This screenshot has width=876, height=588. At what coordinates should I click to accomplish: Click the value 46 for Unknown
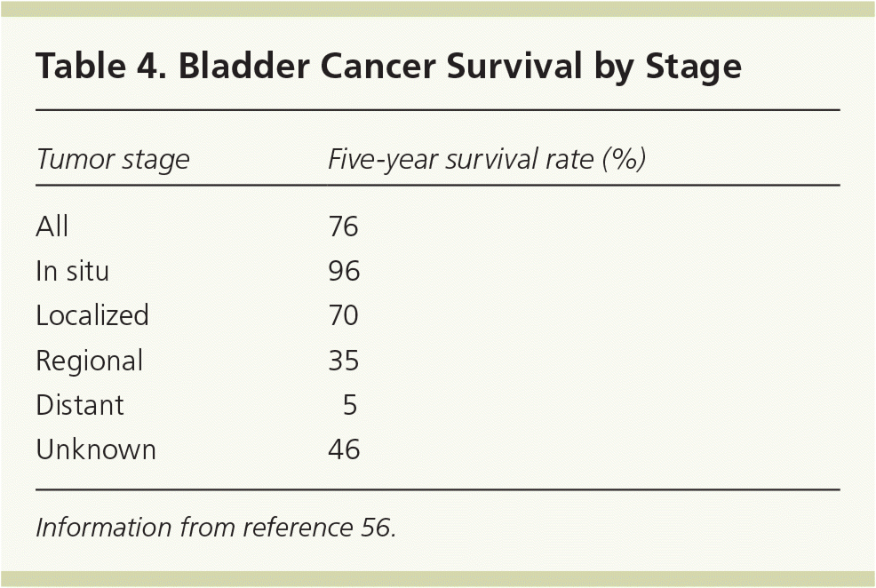click(x=344, y=450)
